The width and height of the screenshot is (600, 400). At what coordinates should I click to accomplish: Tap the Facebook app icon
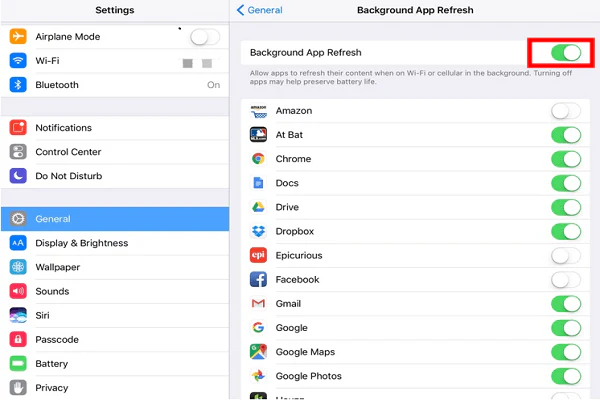(x=258, y=279)
